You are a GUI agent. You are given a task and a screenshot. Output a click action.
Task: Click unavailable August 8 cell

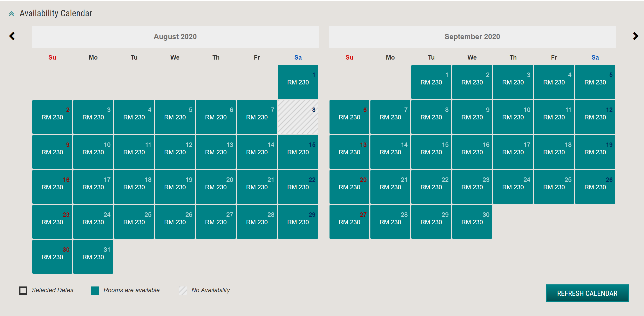[298, 117]
